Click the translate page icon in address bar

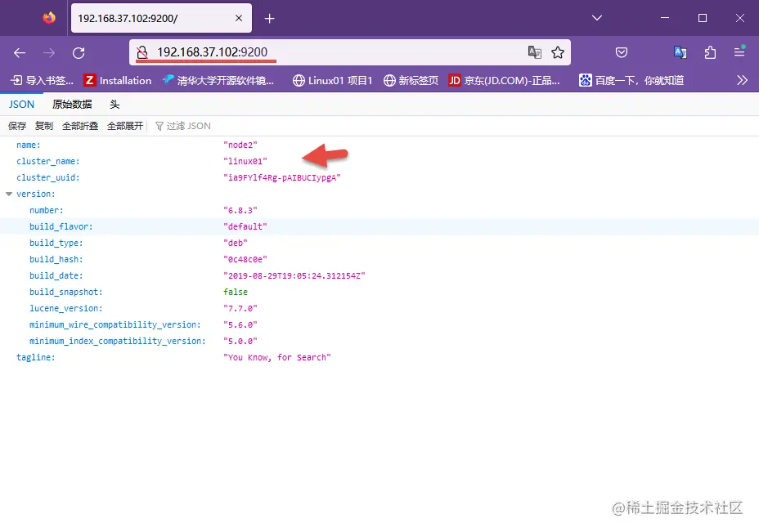534,52
